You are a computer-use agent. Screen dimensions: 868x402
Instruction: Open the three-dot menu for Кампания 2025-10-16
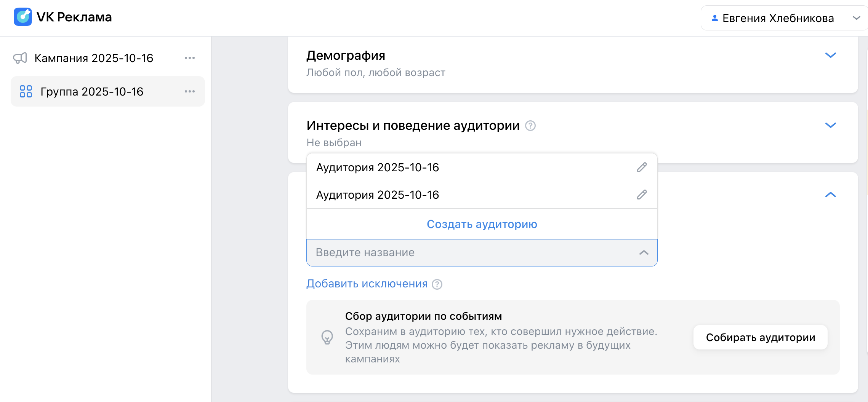point(190,58)
